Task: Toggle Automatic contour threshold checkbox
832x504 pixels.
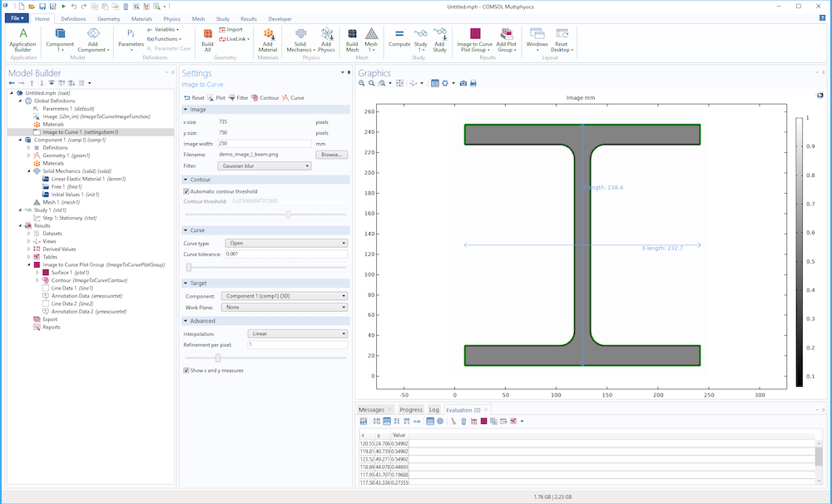Action: 186,191
